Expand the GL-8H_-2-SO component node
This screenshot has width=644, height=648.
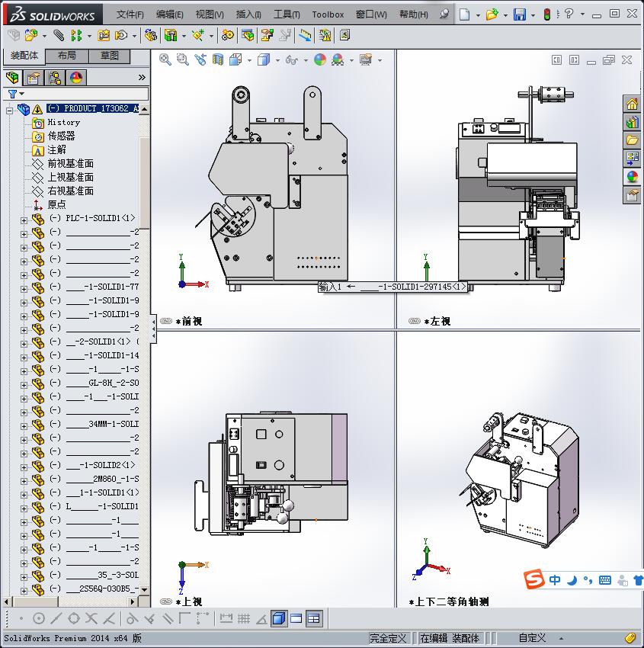[x=24, y=385]
